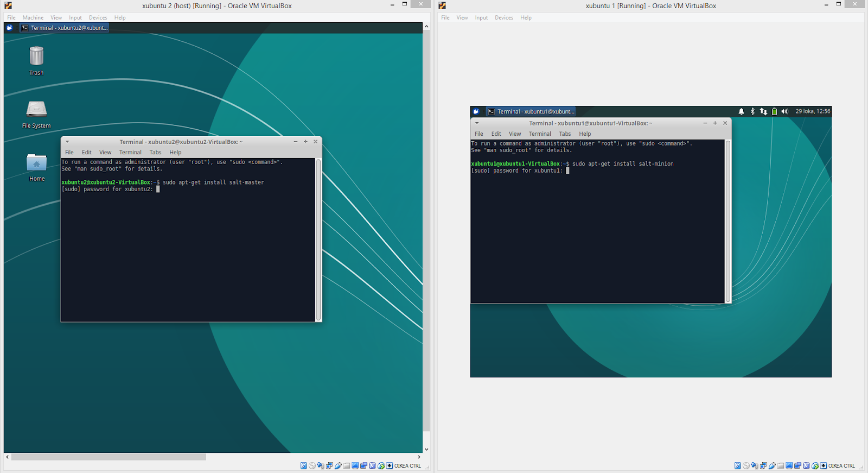The width and height of the screenshot is (868, 473).
Task: Open Input menu in xubuntu 2 VirtualBox window
Action: pyautogui.click(x=75, y=18)
